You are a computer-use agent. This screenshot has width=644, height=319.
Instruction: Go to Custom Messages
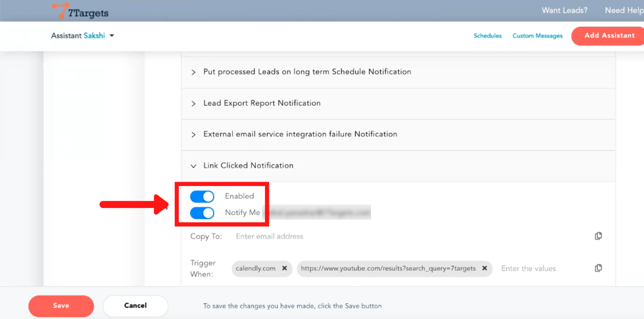[537, 36]
